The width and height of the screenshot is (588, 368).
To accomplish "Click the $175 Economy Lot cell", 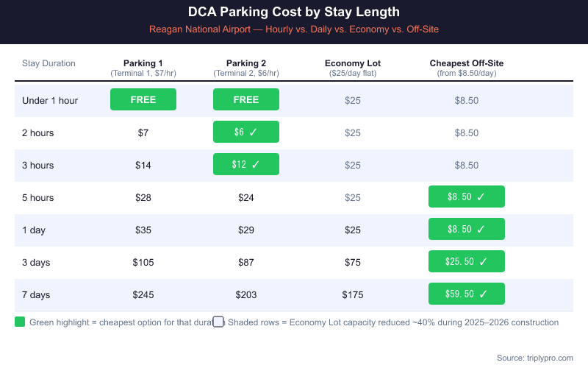I will (x=353, y=294).
